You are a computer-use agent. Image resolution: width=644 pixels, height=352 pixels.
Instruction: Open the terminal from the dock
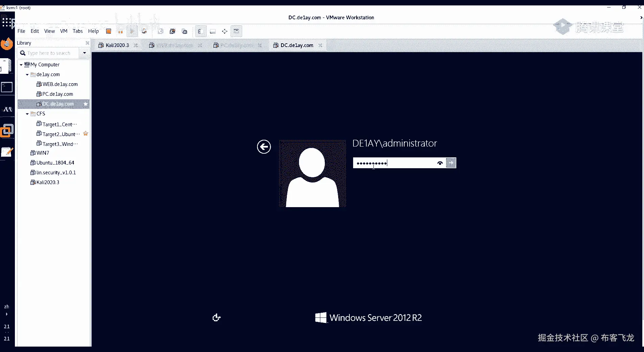[7, 87]
